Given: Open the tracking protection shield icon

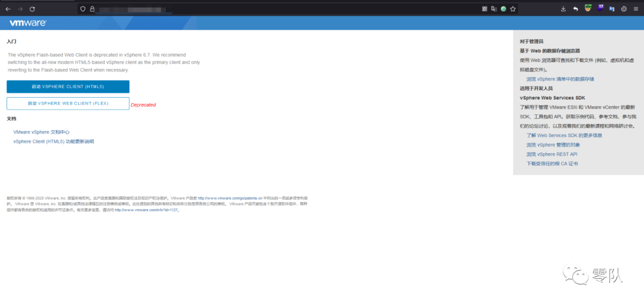Looking at the screenshot, I should [82, 8].
